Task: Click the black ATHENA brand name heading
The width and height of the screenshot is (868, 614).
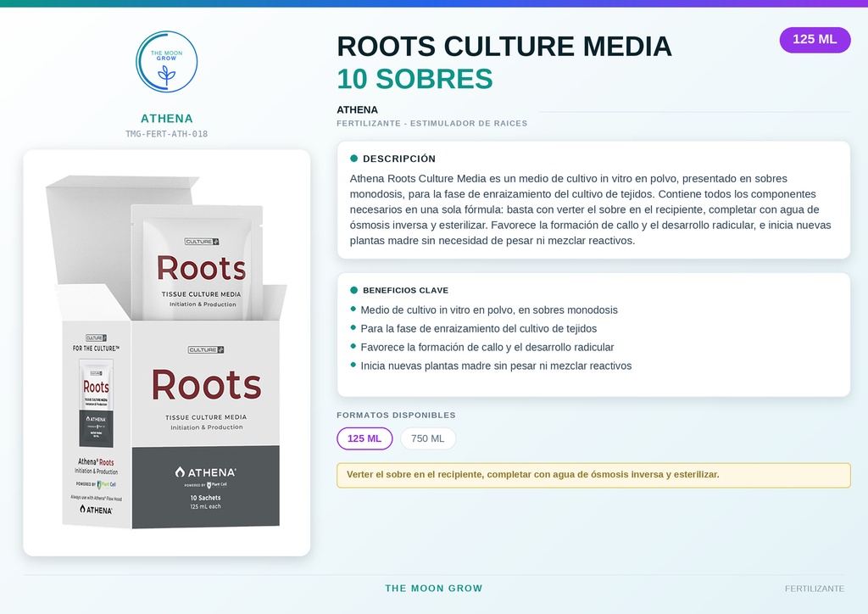Action: tap(357, 109)
